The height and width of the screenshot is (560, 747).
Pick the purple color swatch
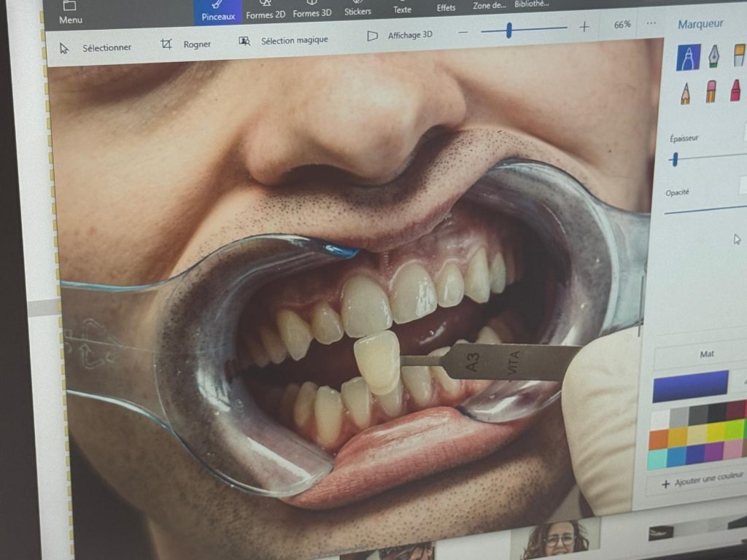pyautogui.click(x=713, y=451)
